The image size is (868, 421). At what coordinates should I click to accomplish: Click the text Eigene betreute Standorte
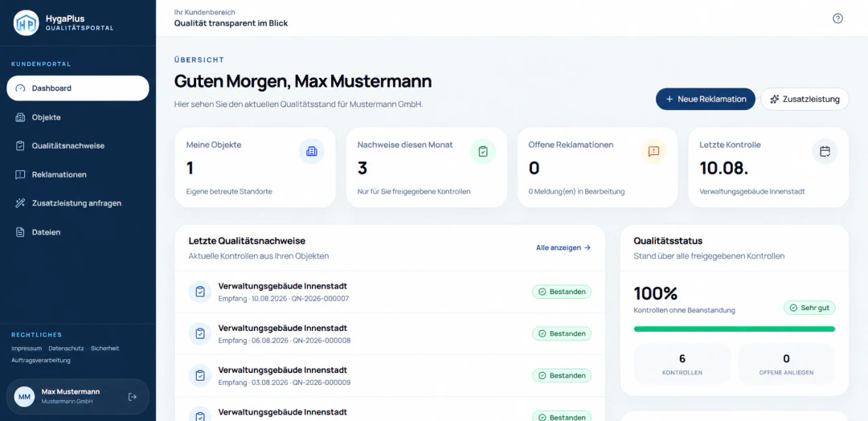[229, 191]
